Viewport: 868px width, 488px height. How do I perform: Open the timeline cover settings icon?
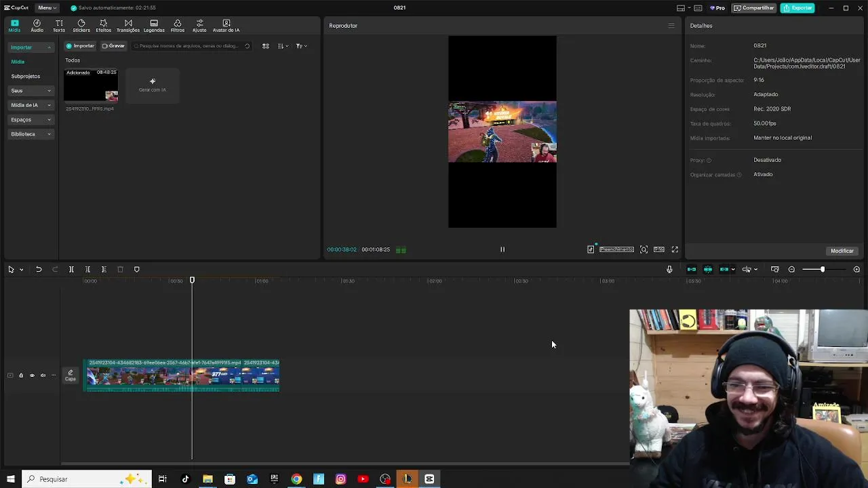tap(775, 270)
